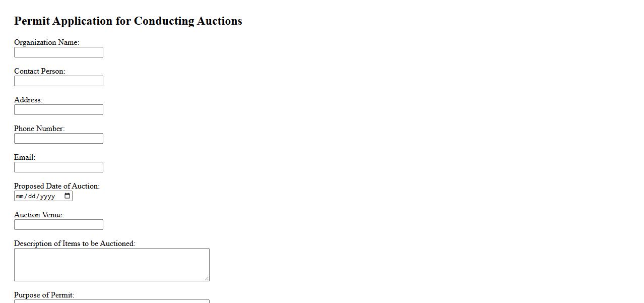Click the Permit Application page heading
Viewport: 644px width, 303px height.
[x=128, y=21]
